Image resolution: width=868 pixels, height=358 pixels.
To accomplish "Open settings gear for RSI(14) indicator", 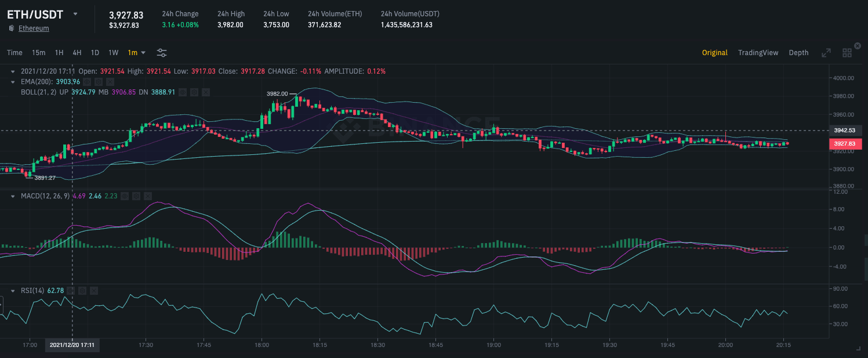I will [x=82, y=291].
